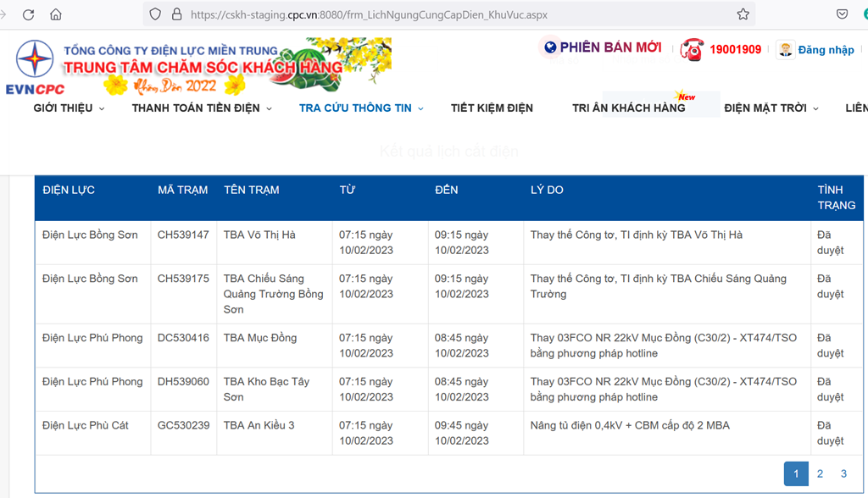Open the TIẾT KIỆM ĐIỆN menu item

point(492,108)
